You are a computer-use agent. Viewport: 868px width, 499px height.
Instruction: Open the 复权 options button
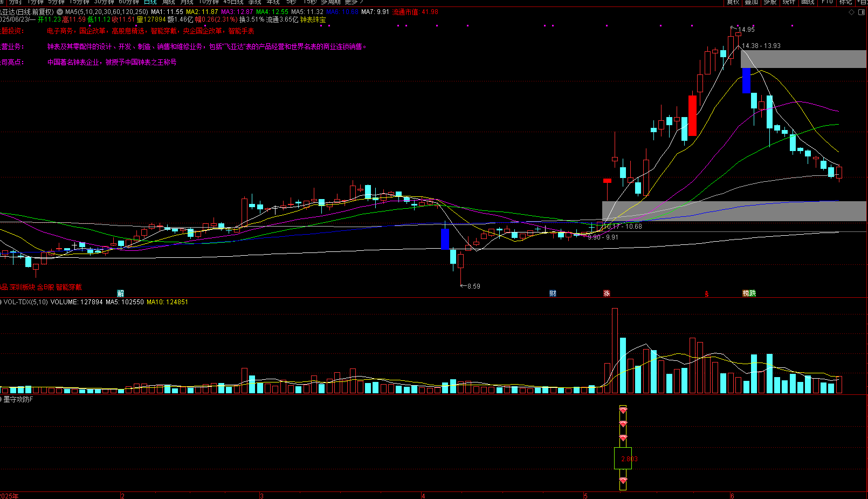click(x=733, y=2)
